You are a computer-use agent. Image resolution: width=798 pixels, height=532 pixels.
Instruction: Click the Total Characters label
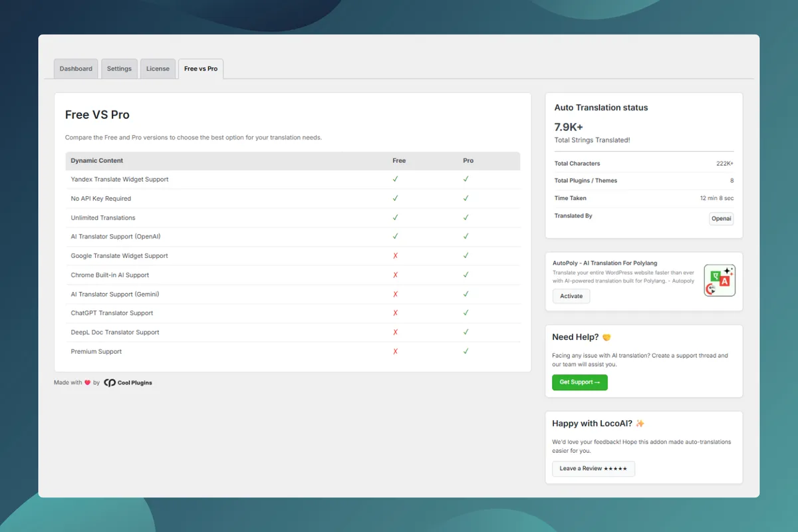(x=577, y=164)
